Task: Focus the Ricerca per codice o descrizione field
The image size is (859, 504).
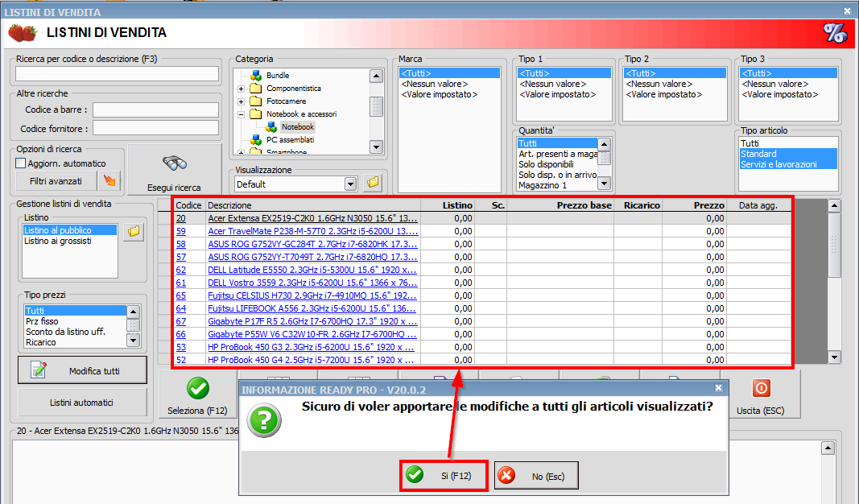Action: tap(118, 74)
